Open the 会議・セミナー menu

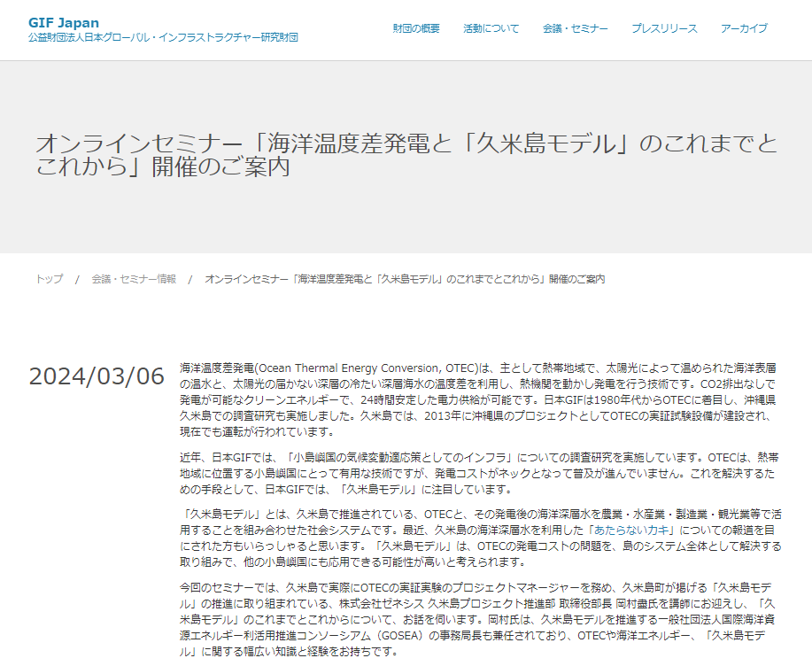tap(575, 27)
